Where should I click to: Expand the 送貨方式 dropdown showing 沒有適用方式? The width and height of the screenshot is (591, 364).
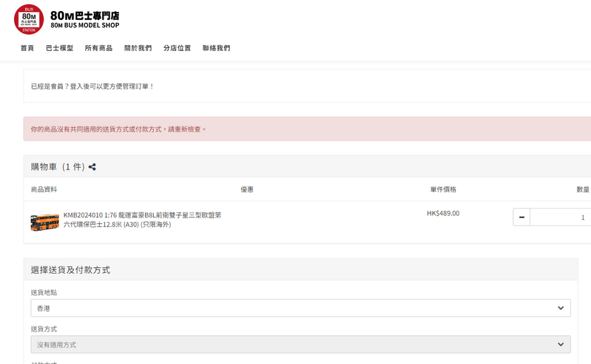click(x=301, y=345)
